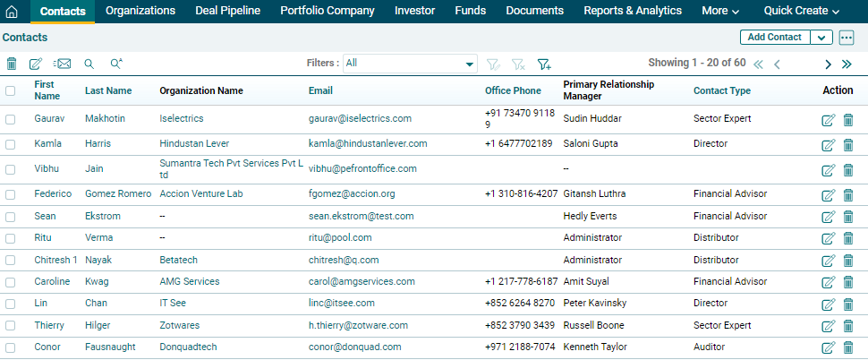The height and width of the screenshot is (360, 868).
Task: Sort by the Last Name column header
Action: (108, 90)
